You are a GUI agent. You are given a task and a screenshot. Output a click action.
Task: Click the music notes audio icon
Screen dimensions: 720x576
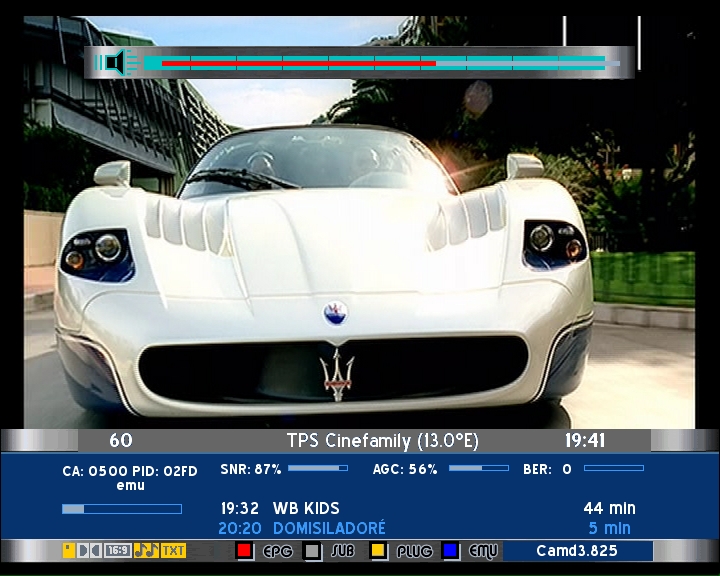(146, 550)
